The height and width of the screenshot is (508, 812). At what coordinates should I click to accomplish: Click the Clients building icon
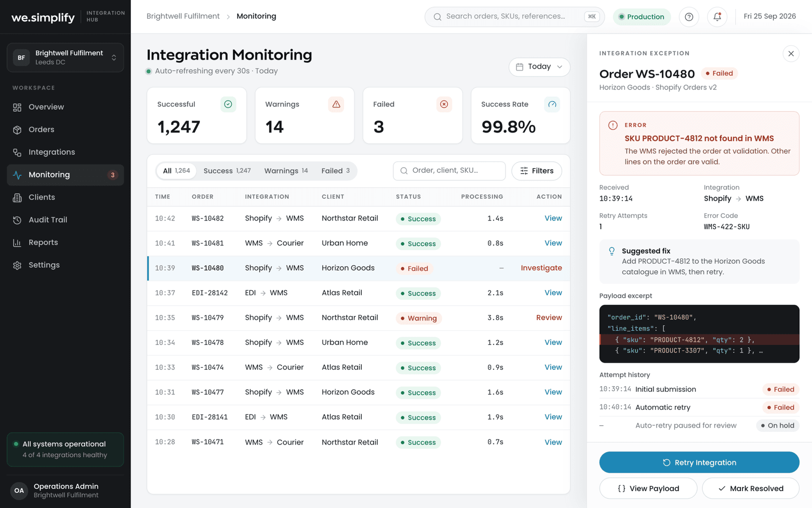pos(17,198)
